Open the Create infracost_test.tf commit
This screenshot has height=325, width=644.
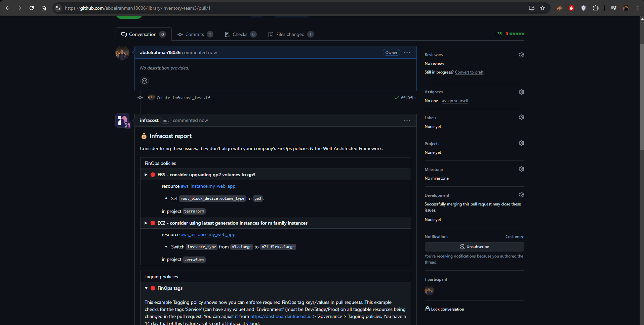[183, 98]
